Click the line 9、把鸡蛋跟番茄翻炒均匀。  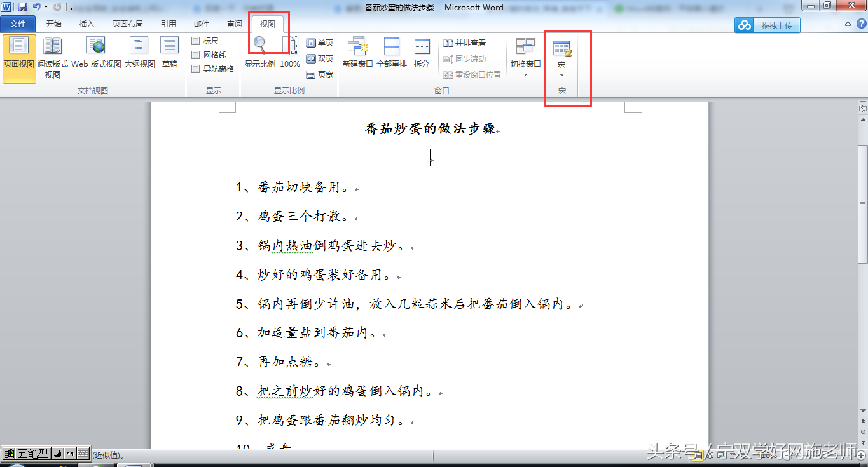point(320,421)
